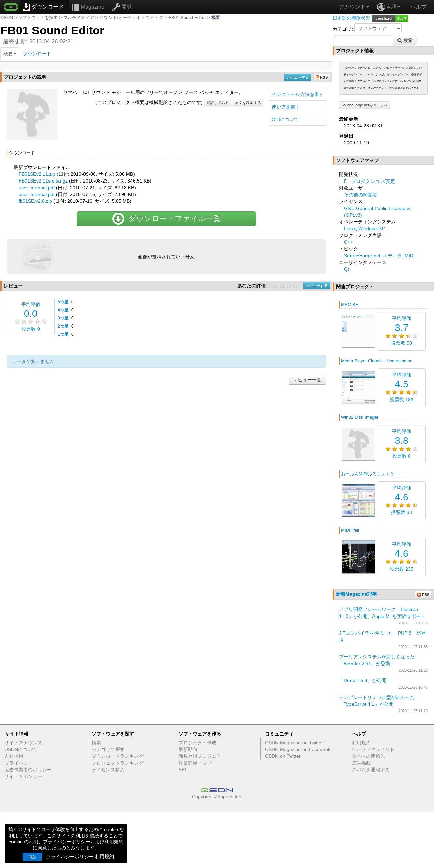Expand the 概要 tab dropdown

[10, 54]
